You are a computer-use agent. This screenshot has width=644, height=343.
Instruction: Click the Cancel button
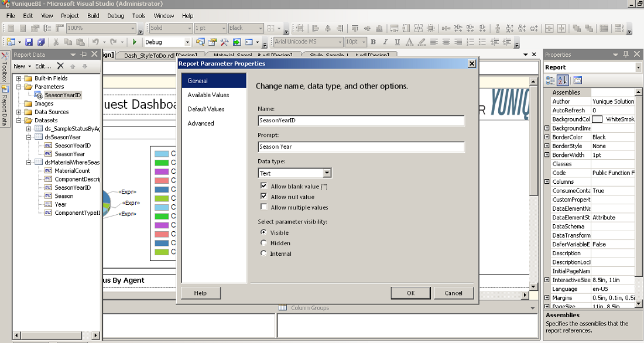pos(453,293)
